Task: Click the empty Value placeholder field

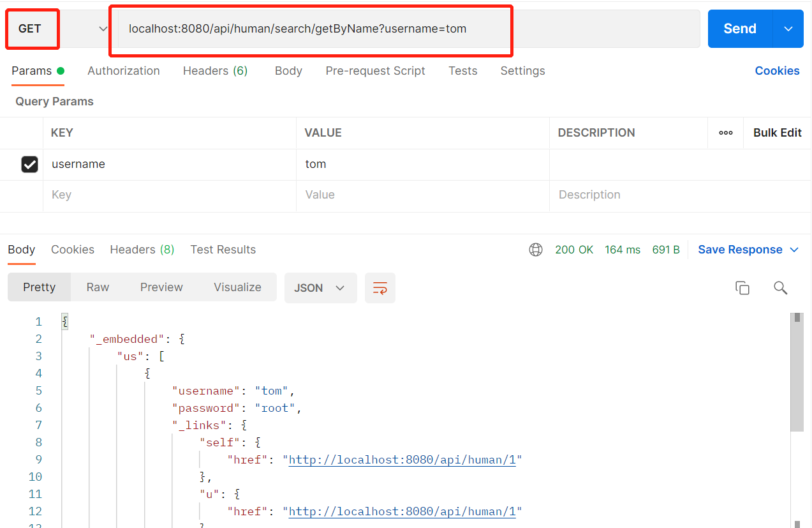Action: (x=422, y=195)
